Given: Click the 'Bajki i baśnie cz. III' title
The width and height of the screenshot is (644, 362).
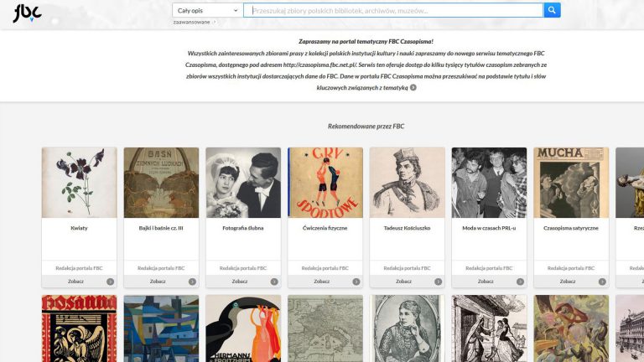Looking at the screenshot, I should click(x=161, y=228).
